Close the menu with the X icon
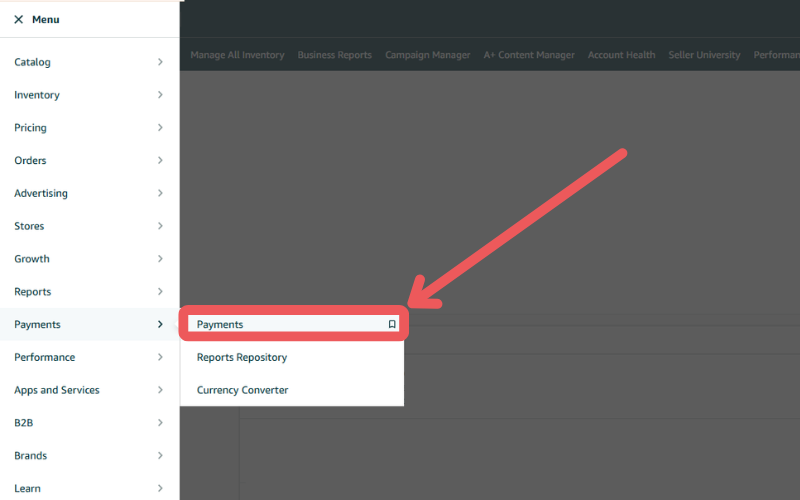800x500 pixels. coord(18,19)
